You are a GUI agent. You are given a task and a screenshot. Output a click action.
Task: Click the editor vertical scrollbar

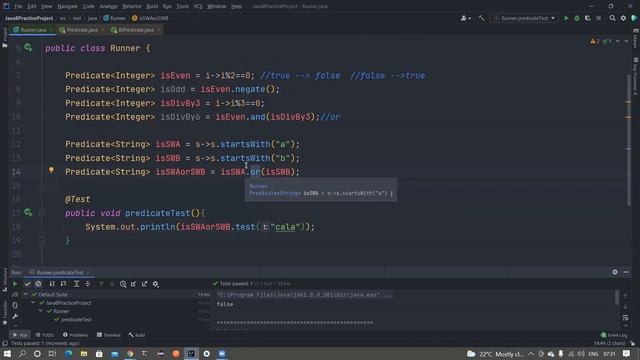click(628, 140)
